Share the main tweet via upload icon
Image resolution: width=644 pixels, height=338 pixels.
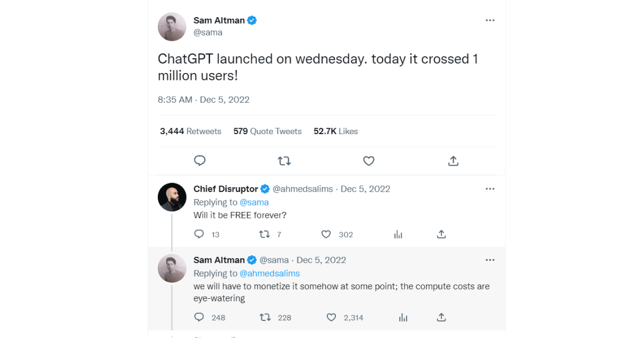[x=453, y=160]
